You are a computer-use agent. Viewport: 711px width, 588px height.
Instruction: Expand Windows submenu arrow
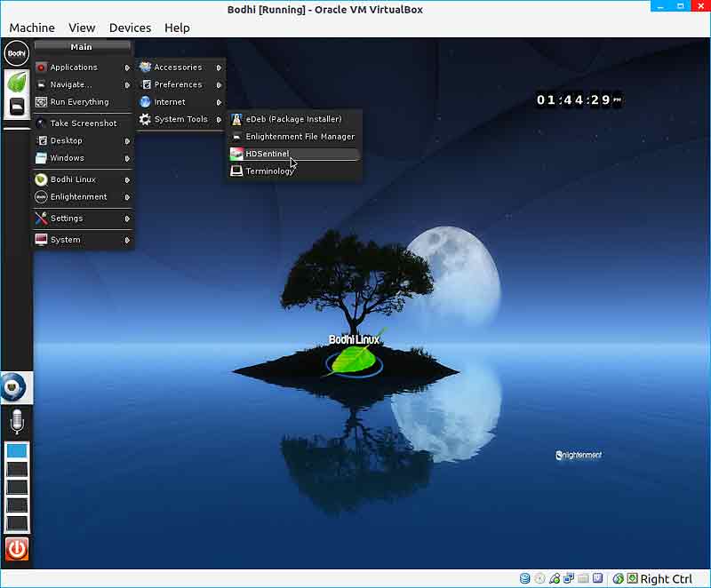pos(127,159)
